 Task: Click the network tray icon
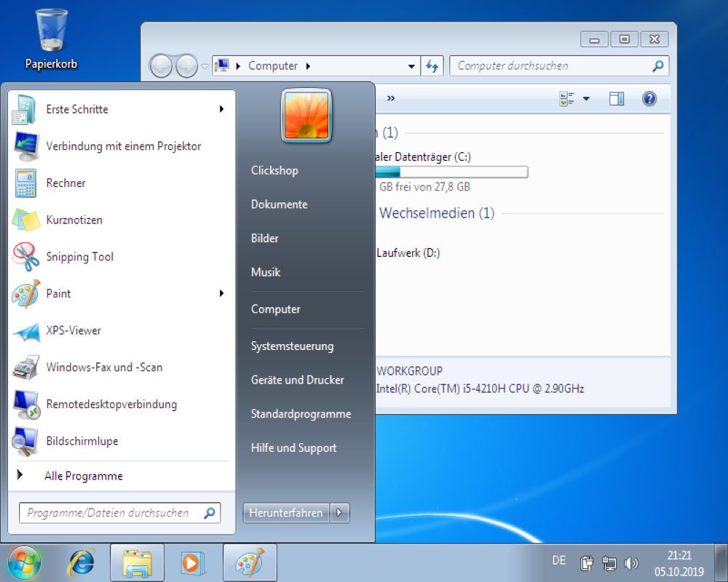pyautogui.click(x=609, y=563)
